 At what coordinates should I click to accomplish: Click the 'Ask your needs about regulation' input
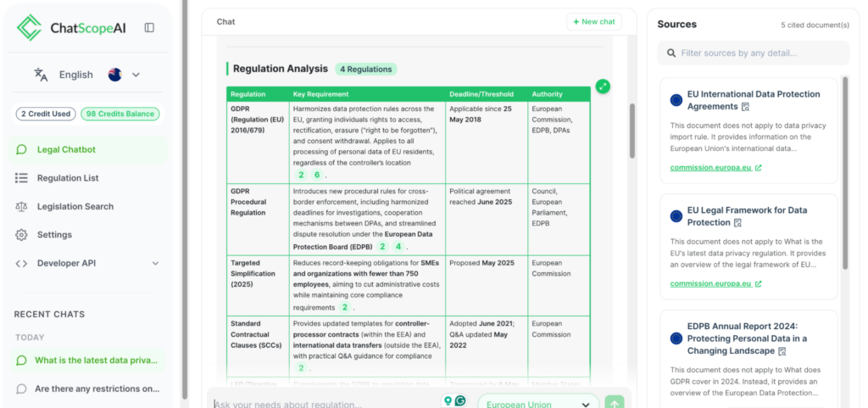pos(325,404)
